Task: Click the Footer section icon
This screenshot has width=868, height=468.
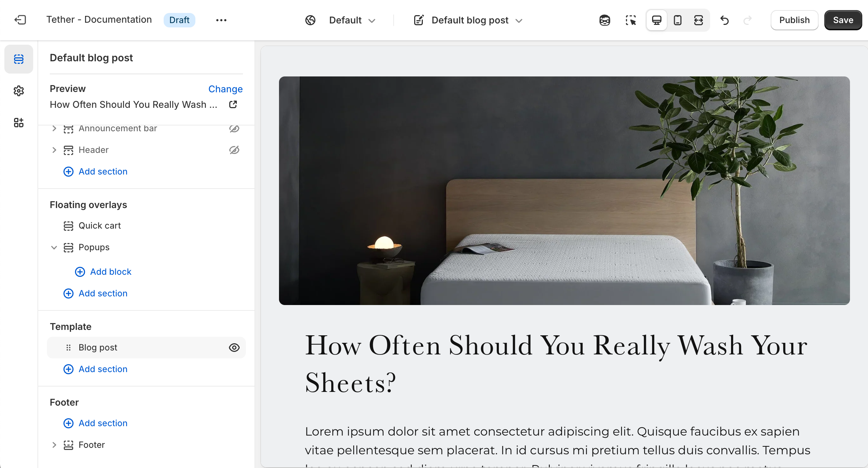Action: coord(68,445)
